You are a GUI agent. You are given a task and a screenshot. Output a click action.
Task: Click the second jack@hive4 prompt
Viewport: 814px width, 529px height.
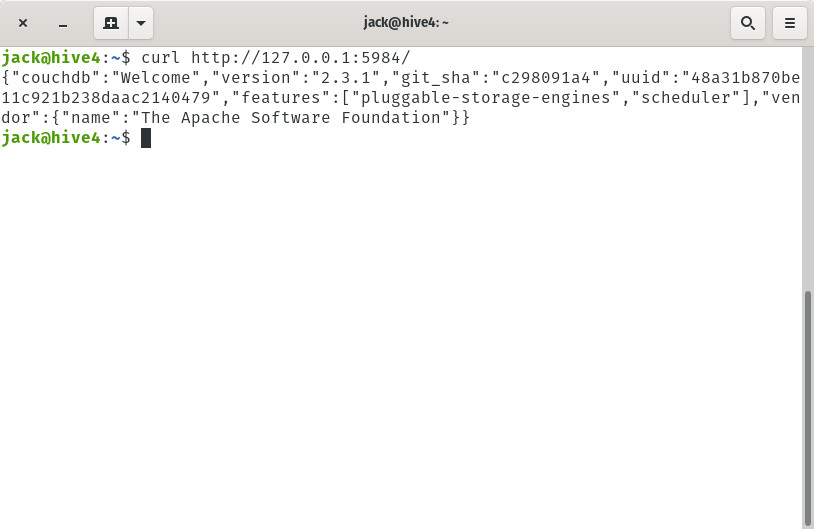51,138
